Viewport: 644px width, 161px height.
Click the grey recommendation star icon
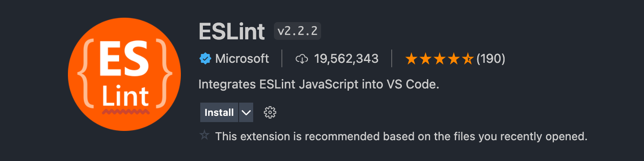click(204, 135)
